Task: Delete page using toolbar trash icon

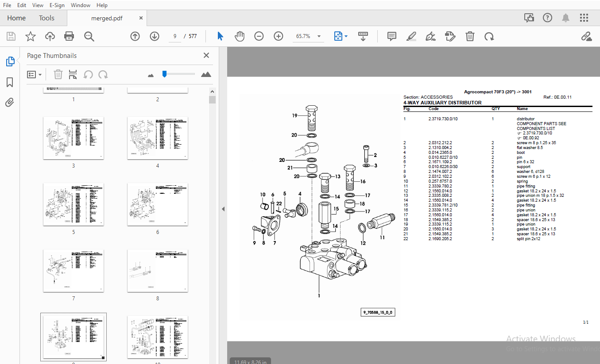Action: tap(470, 36)
